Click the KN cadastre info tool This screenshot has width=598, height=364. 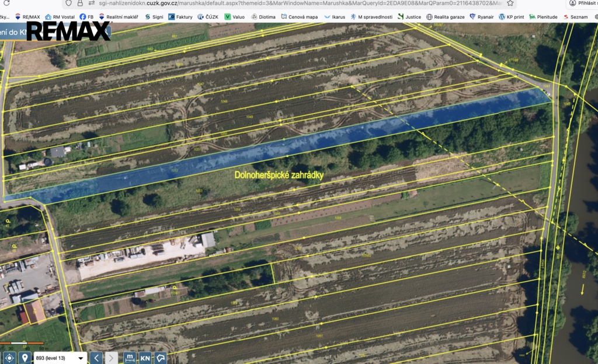click(x=145, y=358)
